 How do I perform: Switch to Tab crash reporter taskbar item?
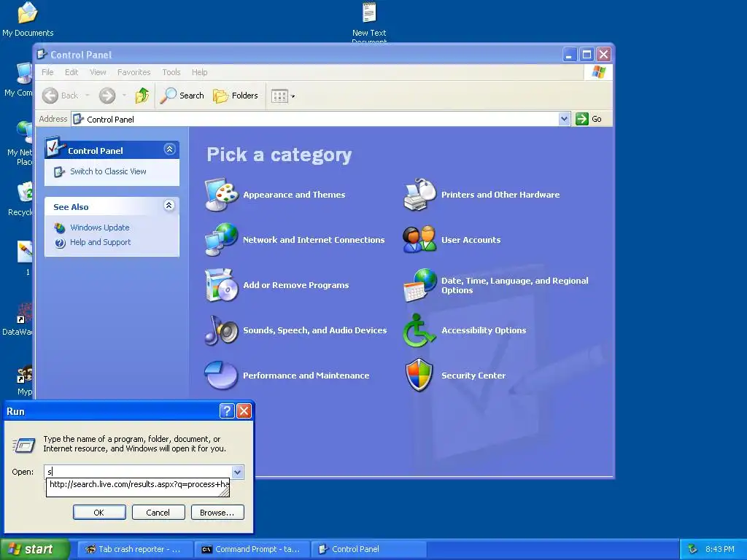(x=135, y=549)
